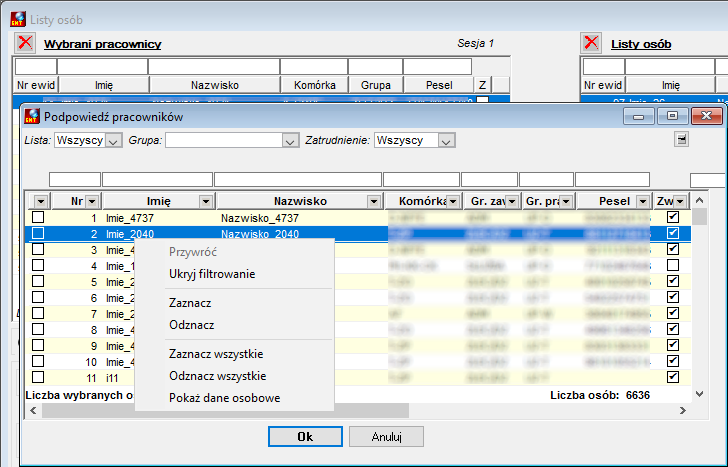
Task: Check the selection box for row 11
Action: pyautogui.click(x=38, y=377)
